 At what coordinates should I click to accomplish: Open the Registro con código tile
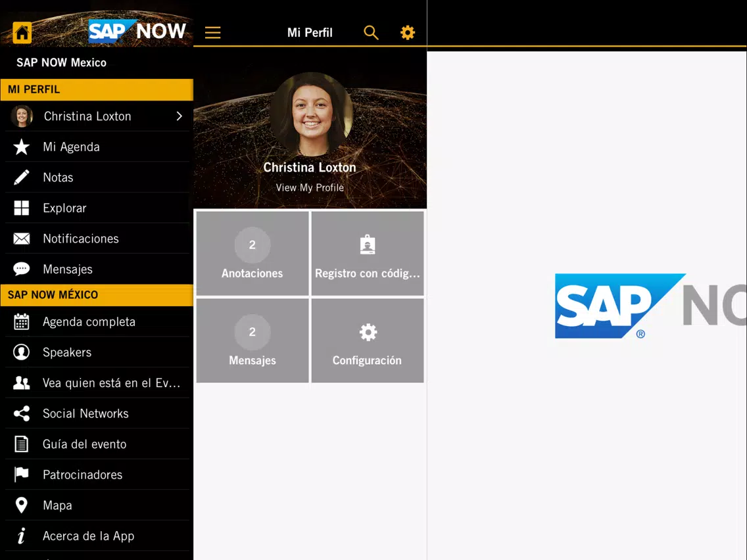(368, 253)
